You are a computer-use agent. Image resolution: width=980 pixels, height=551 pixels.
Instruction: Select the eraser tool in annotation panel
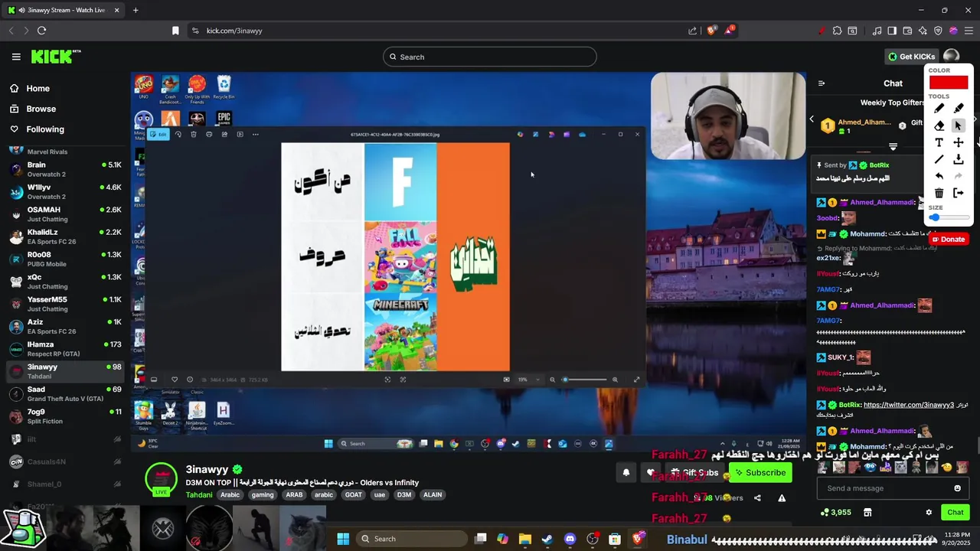(x=939, y=126)
